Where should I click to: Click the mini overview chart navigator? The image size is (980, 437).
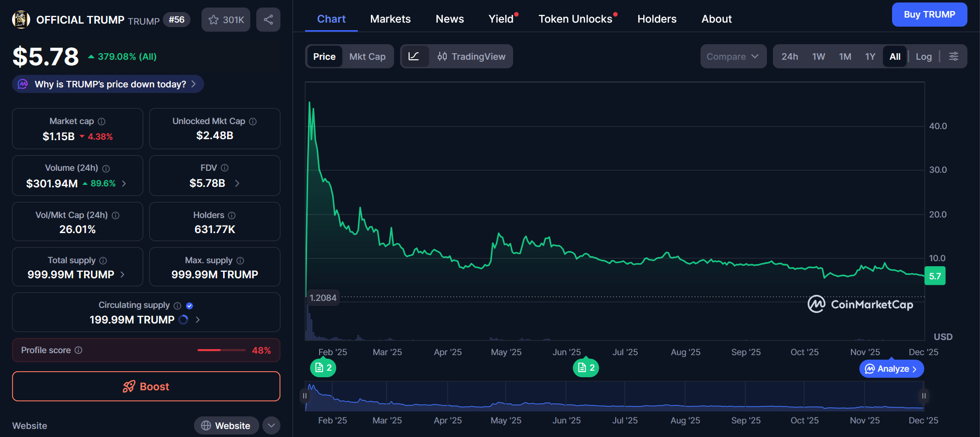pyautogui.click(x=614, y=396)
